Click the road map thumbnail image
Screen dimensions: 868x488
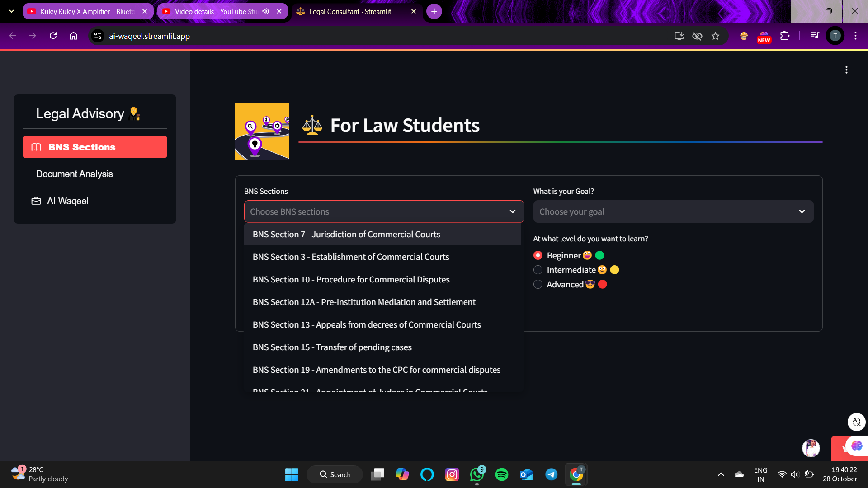[262, 131]
